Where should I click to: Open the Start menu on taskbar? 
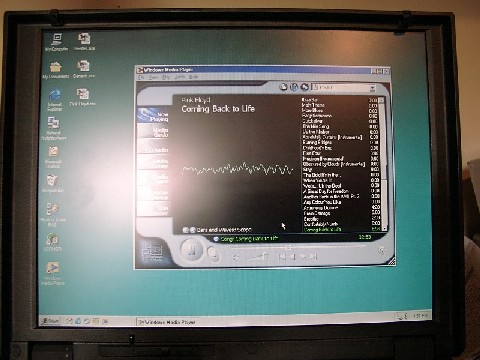[51, 321]
